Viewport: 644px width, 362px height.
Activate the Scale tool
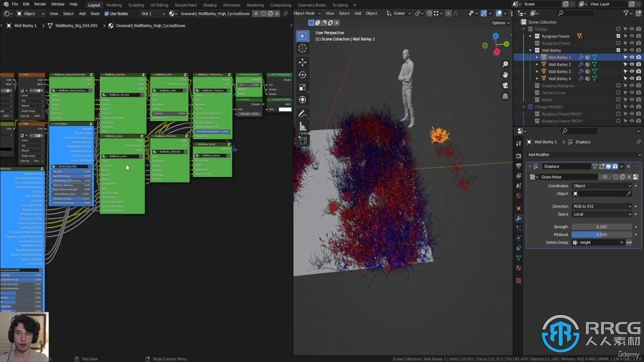click(x=302, y=87)
